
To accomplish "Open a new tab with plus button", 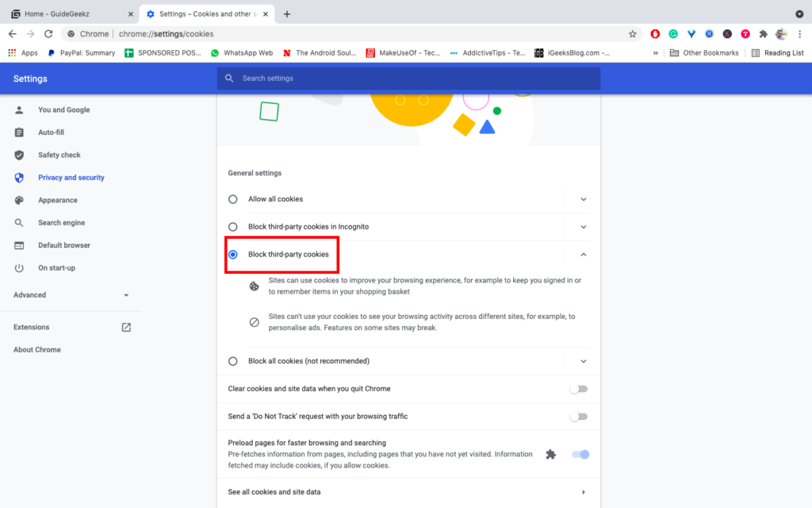I will (287, 14).
